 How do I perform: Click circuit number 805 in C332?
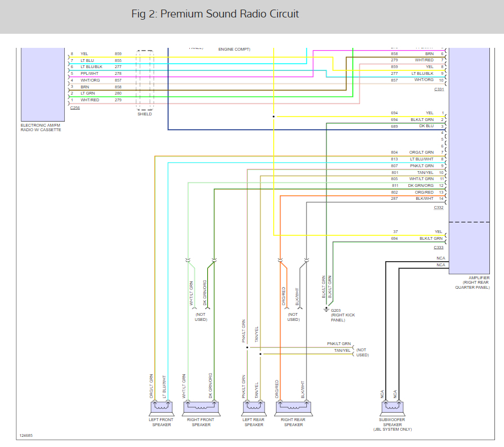[394, 178]
